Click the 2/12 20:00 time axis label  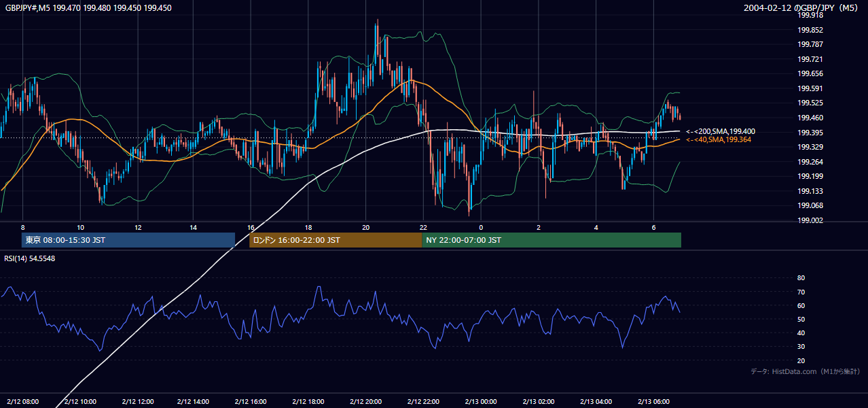point(367,401)
